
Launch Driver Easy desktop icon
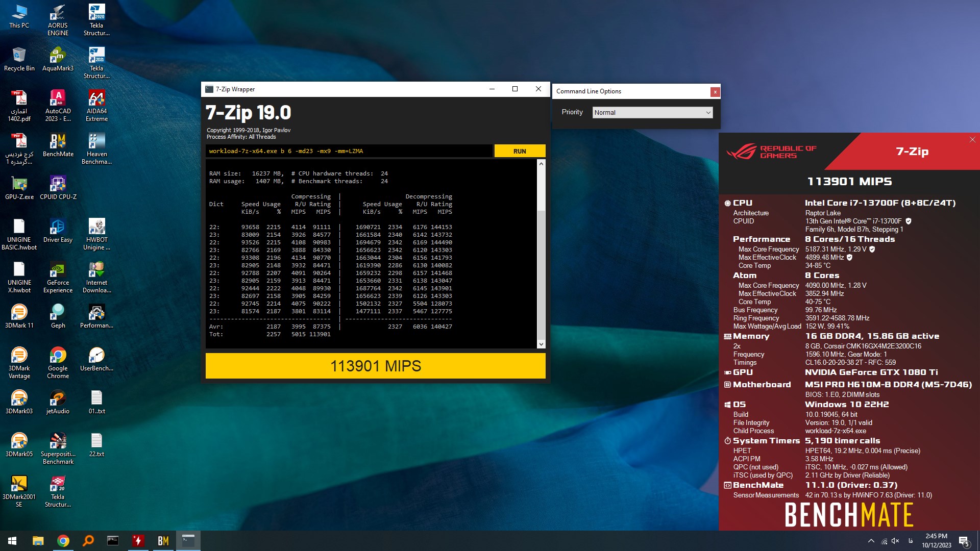coord(58,231)
